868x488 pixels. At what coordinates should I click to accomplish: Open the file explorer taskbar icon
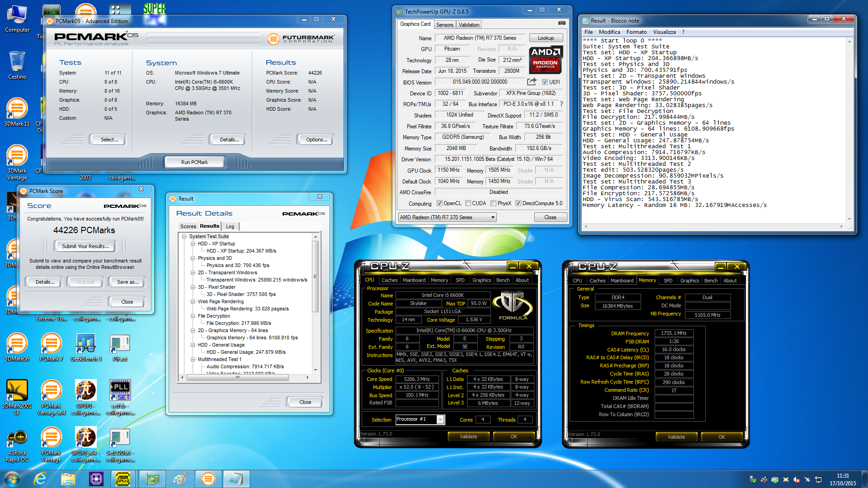point(68,479)
